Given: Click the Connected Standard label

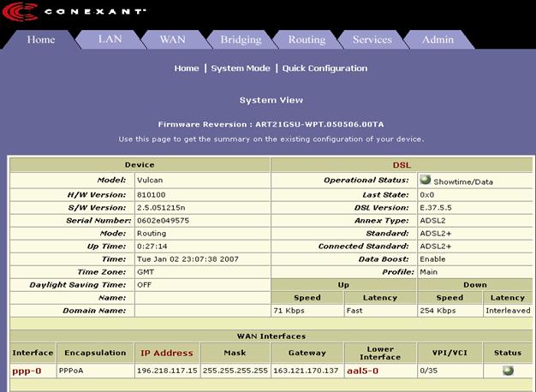Looking at the screenshot, I should pyautogui.click(x=363, y=246).
